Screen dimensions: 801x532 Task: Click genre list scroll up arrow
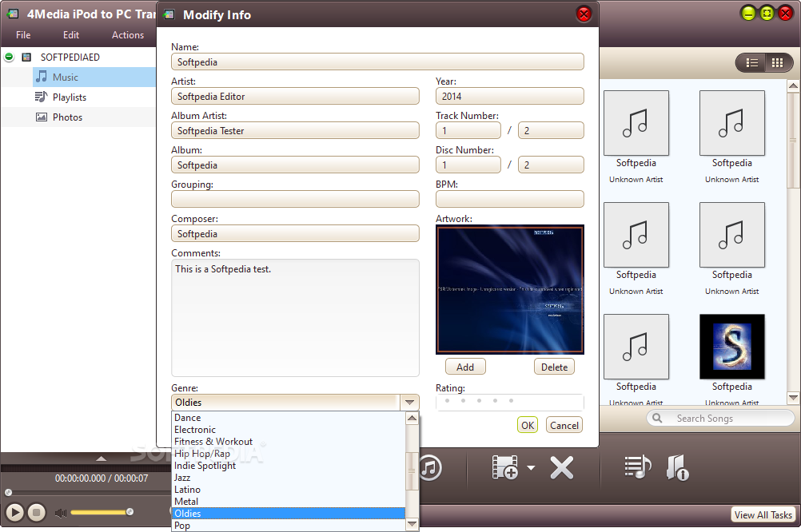tap(412, 418)
